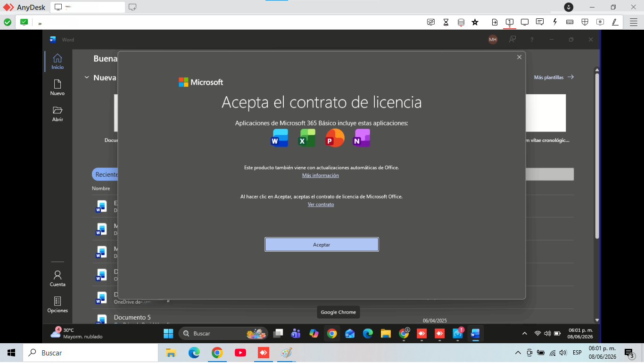Viewport: 644px width, 363px height.
Task: Open Opciones in Word sidebar
Action: click(x=58, y=305)
